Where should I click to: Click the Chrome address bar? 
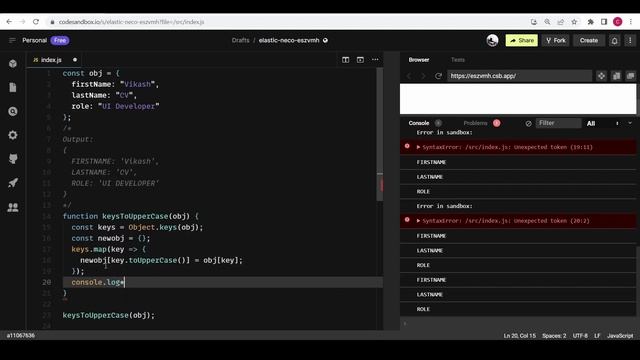point(286,22)
